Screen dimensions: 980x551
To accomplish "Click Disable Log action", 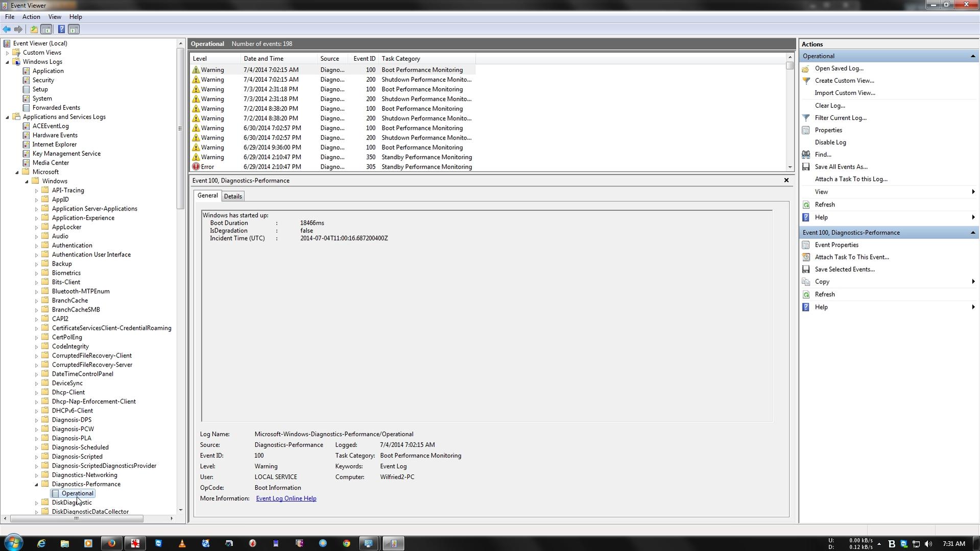I will point(830,142).
